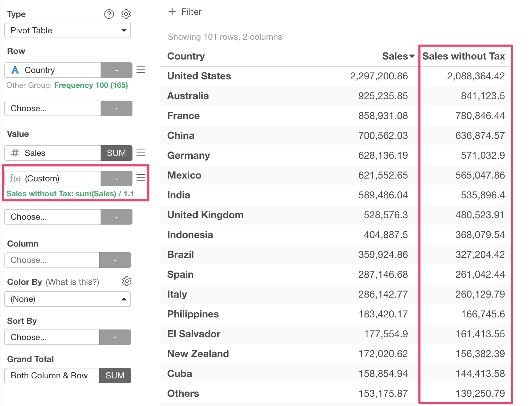Screen dimensions: 532x406
Task: Click the plus icon to add filter
Action: click(172, 12)
